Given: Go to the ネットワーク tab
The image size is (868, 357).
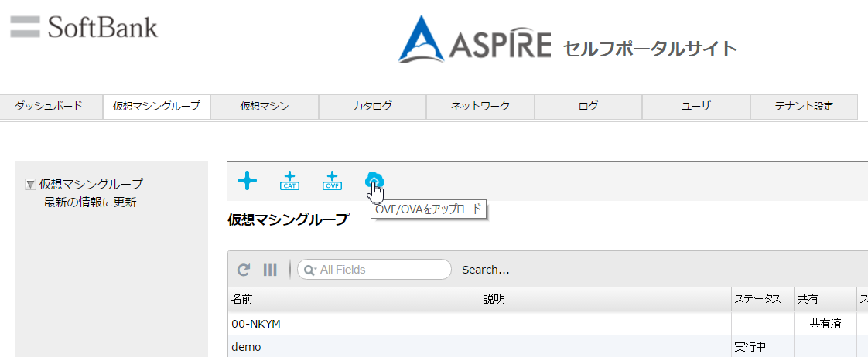Looking at the screenshot, I should pyautogui.click(x=480, y=106).
